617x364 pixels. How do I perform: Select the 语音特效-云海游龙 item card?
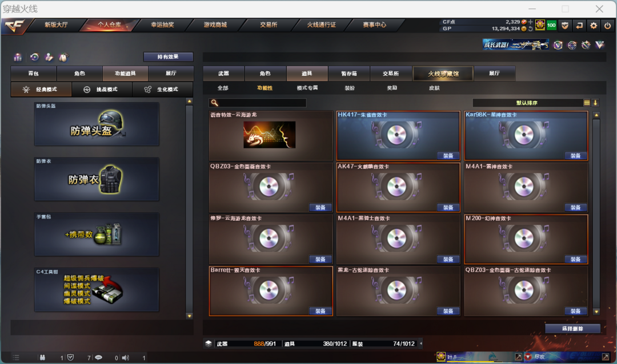(x=271, y=136)
